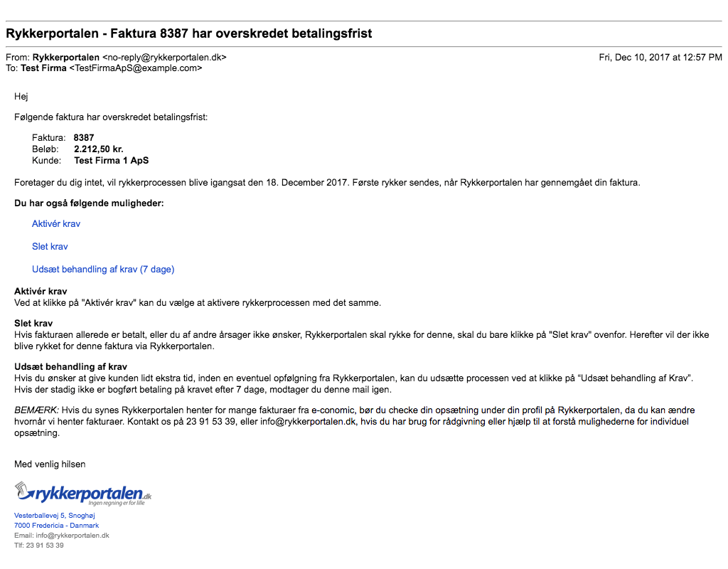
Task: Click the bold sender name in the From line
Action: 66,57
